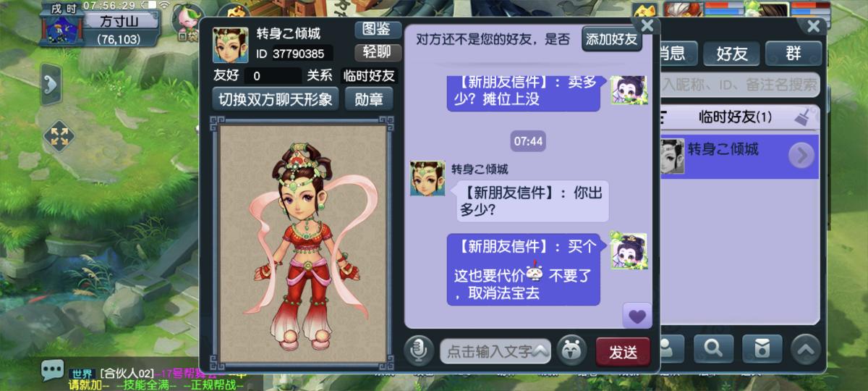
Task: Tap the microphone voice input icon
Action: point(419,351)
